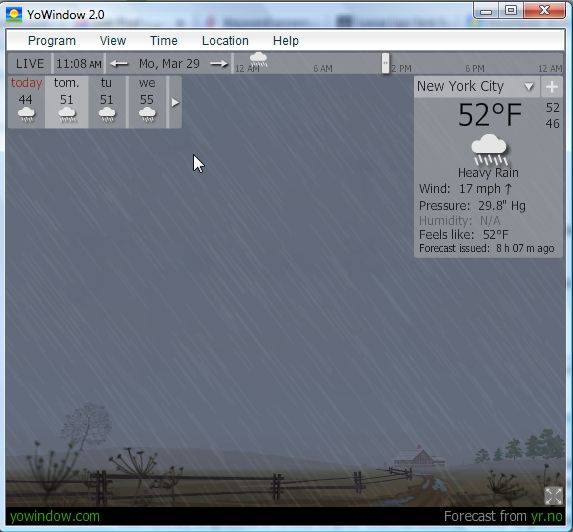Show more forecast days with arrow
Viewport: 573px width, 532px height.
click(175, 102)
